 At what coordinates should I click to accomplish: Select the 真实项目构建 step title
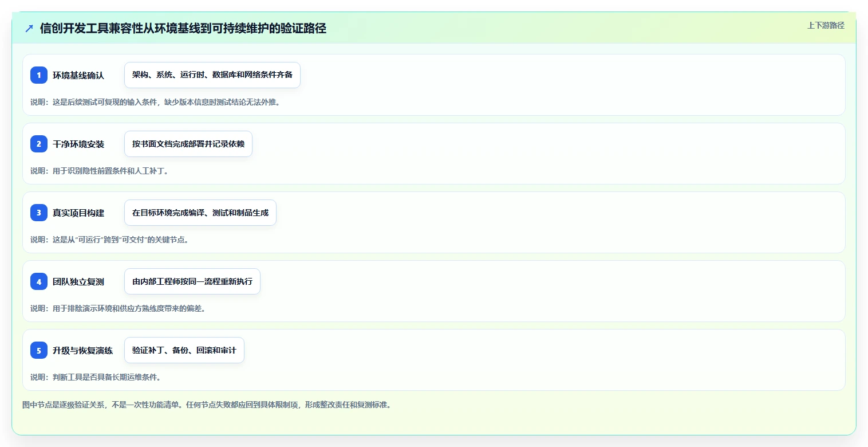coord(78,213)
